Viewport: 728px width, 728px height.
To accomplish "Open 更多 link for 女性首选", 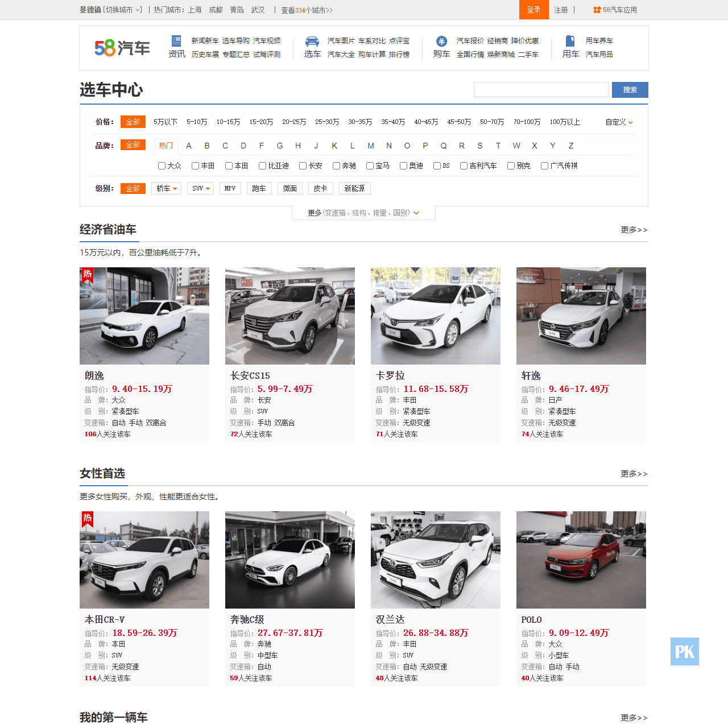I will [634, 474].
